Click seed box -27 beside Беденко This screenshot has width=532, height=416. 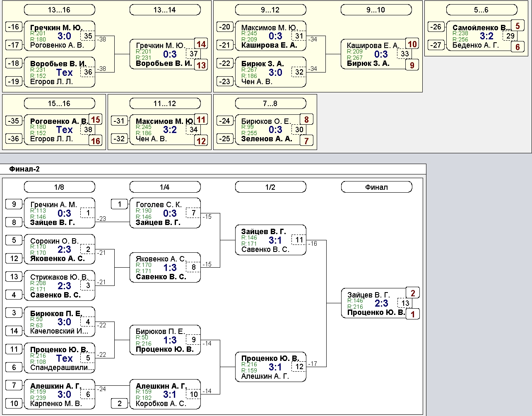(x=436, y=45)
